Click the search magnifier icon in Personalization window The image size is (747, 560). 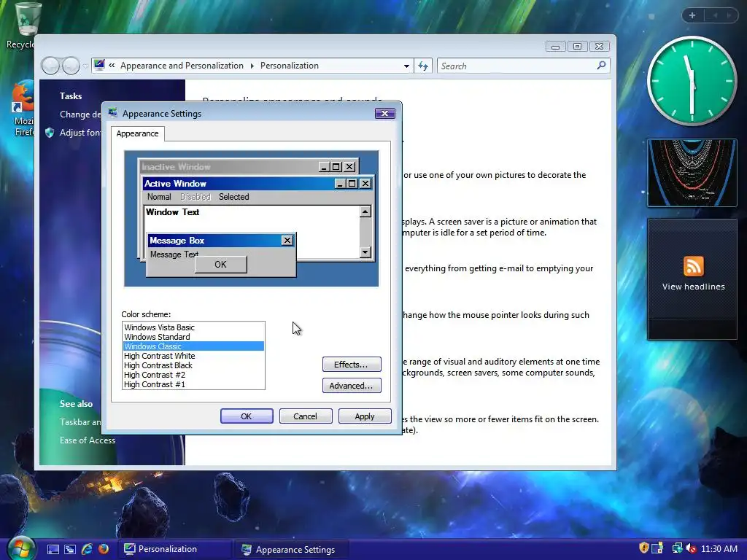601,65
